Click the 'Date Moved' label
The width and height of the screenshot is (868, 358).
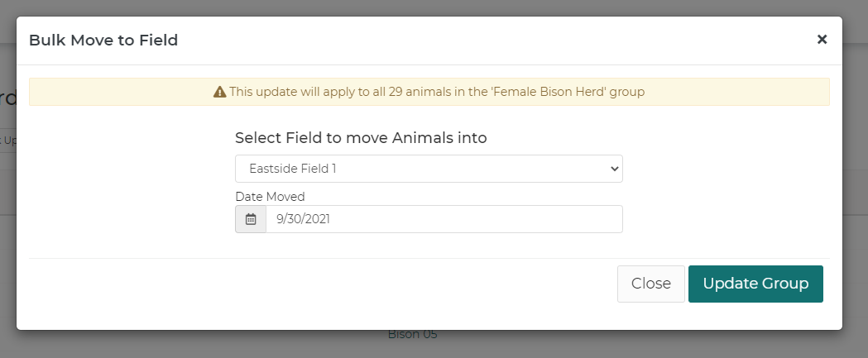click(270, 197)
